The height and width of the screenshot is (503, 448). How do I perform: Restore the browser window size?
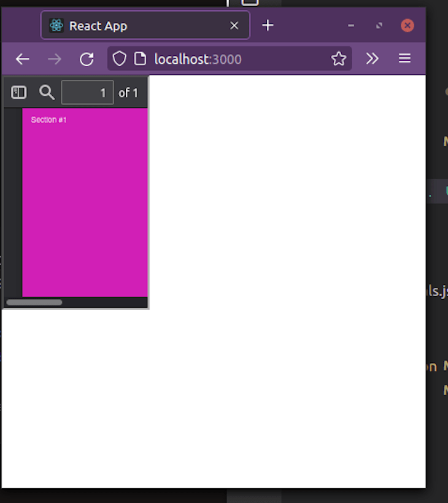coord(379,25)
